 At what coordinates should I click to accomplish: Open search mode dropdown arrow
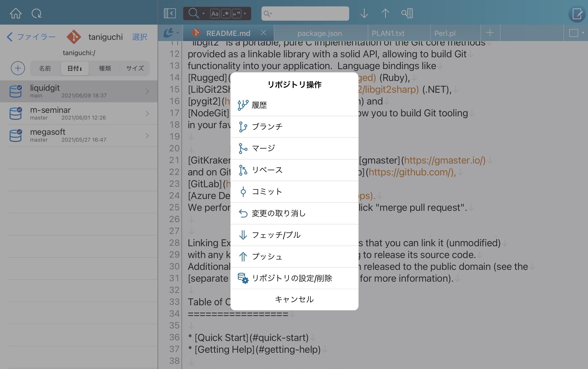coord(203,14)
